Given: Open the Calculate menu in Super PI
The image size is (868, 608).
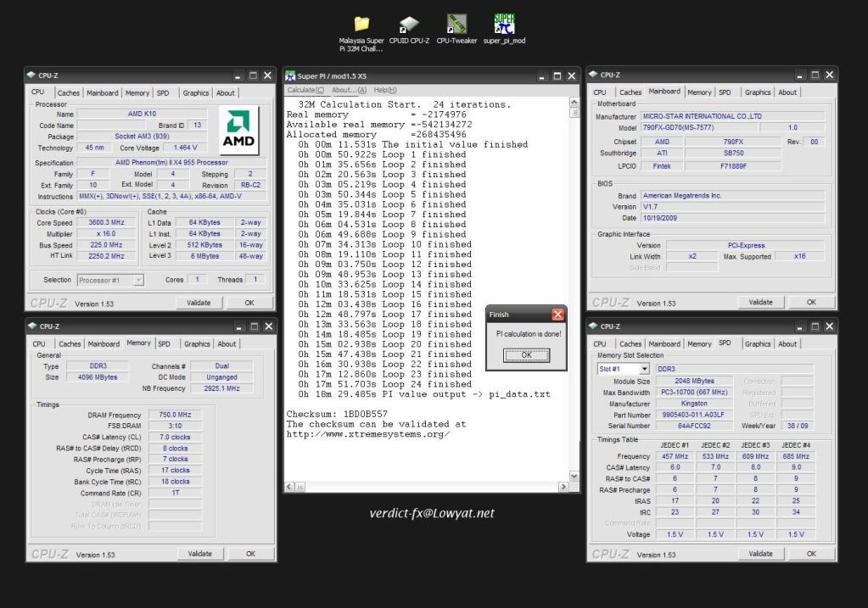Looking at the screenshot, I should (x=305, y=90).
